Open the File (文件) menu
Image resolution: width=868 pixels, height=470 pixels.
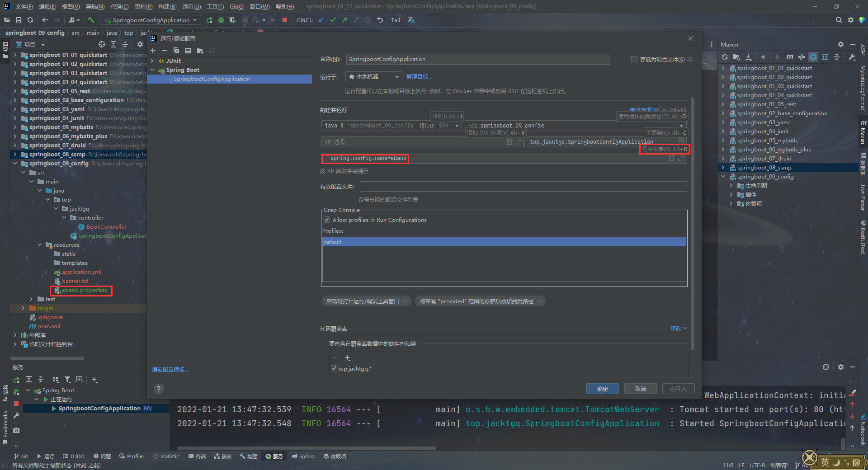24,6
